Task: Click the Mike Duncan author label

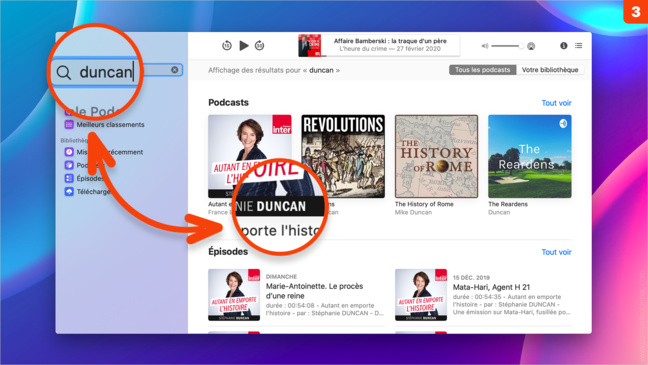Action: tap(413, 212)
